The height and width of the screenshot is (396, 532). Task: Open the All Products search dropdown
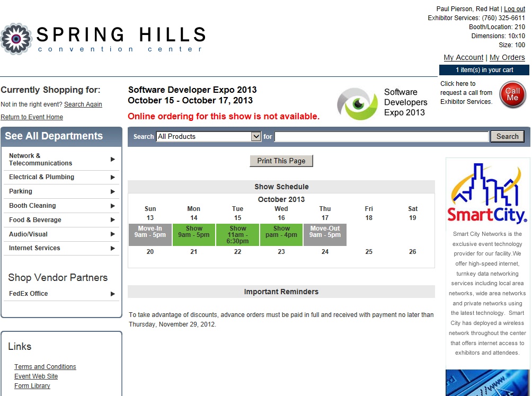208,136
